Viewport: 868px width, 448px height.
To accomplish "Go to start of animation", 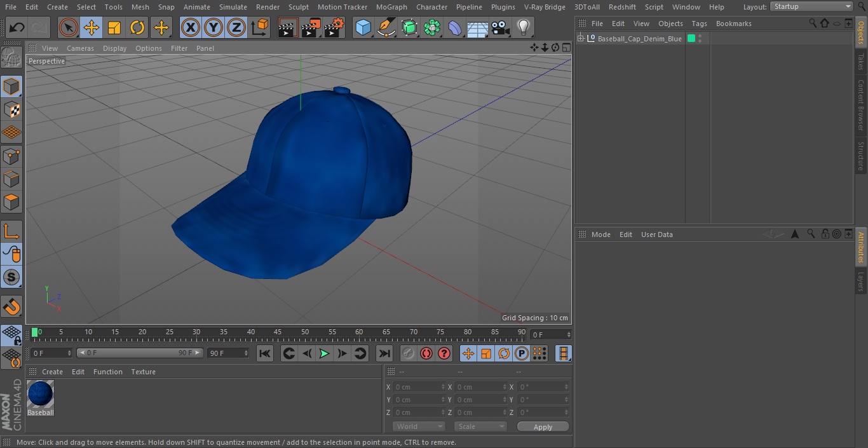I will (265, 353).
